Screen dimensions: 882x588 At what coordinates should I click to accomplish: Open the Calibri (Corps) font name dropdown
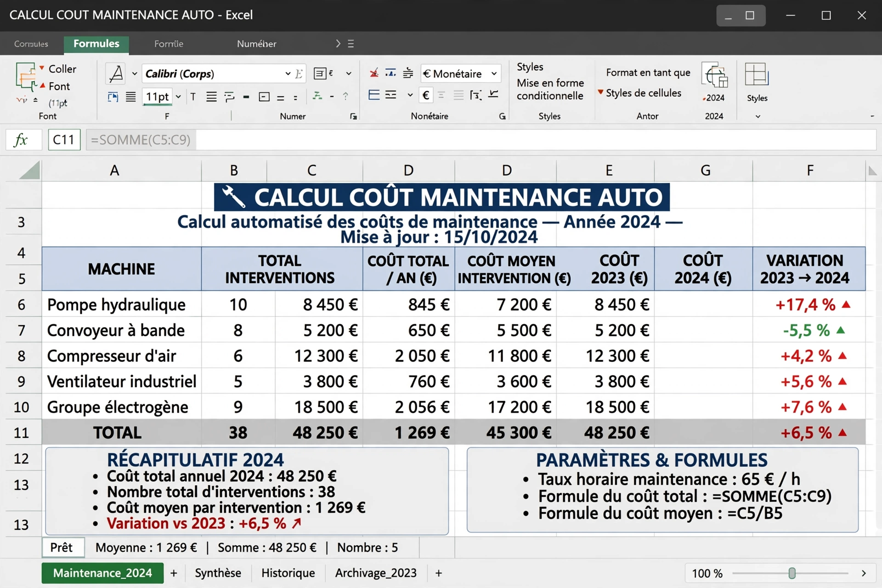click(288, 73)
